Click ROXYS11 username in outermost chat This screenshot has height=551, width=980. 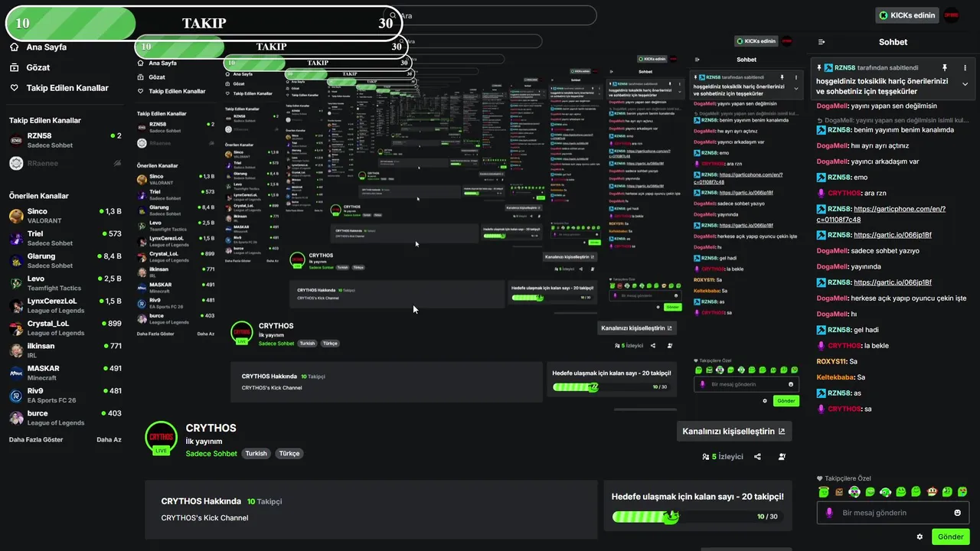(831, 361)
